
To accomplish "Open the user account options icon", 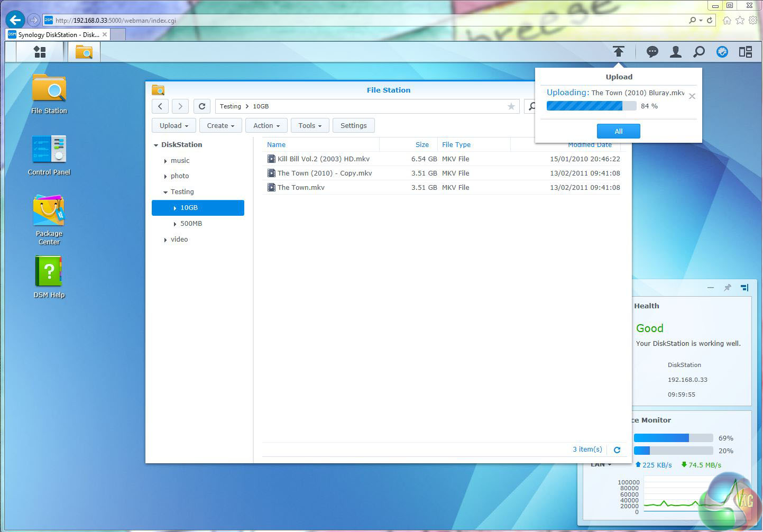I will (x=675, y=52).
